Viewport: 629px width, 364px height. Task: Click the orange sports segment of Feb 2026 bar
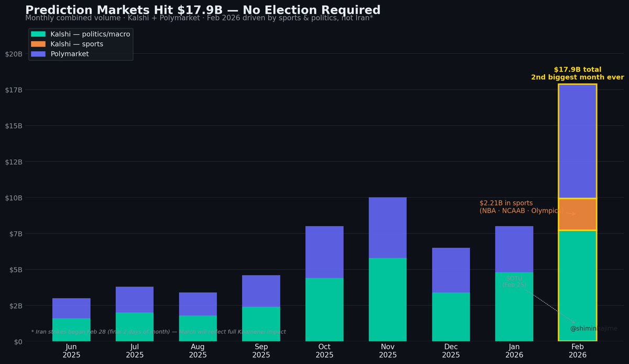point(578,214)
